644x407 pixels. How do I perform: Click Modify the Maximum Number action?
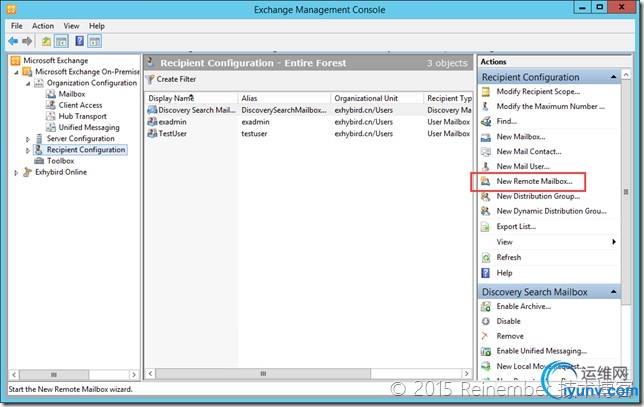click(x=551, y=106)
